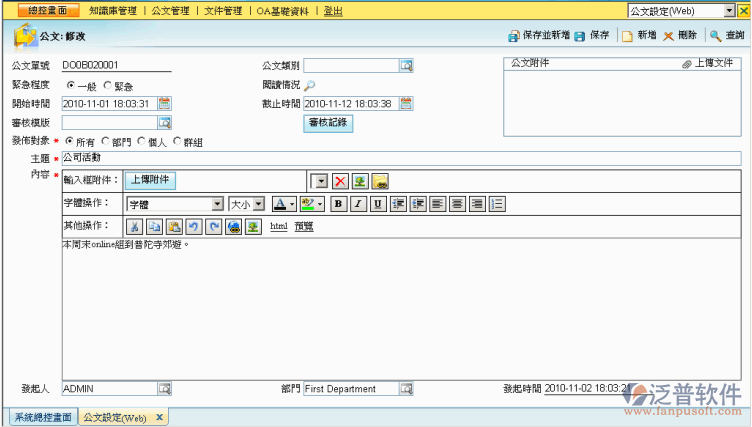Open the 公文設定(Web) dropdown at top right
The height and width of the screenshot is (427, 752).
point(729,10)
